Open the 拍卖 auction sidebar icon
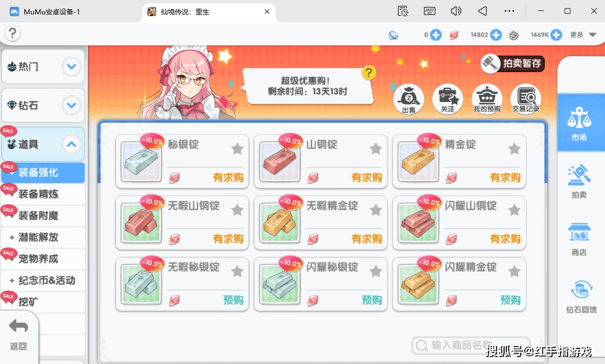The height and width of the screenshot is (364, 605). 579,181
